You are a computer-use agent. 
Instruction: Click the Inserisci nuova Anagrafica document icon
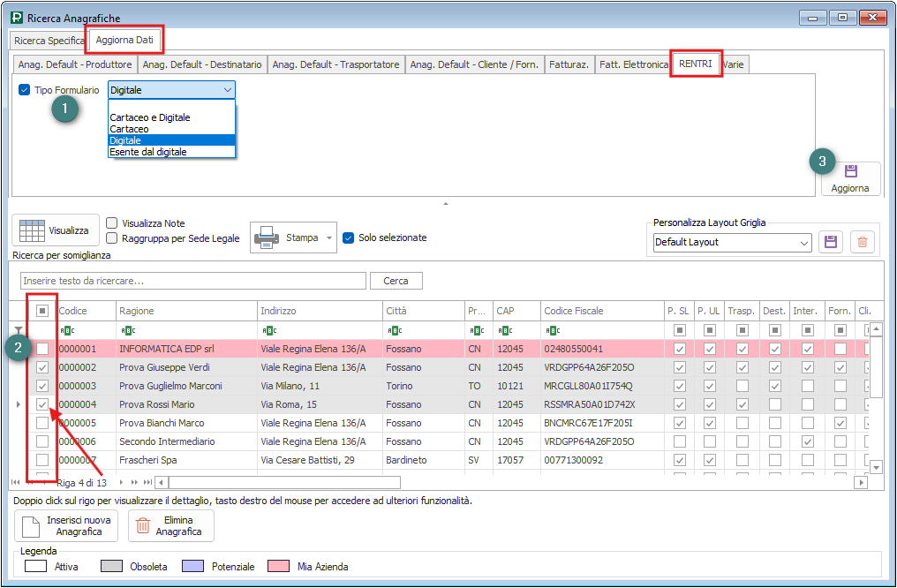[31, 526]
